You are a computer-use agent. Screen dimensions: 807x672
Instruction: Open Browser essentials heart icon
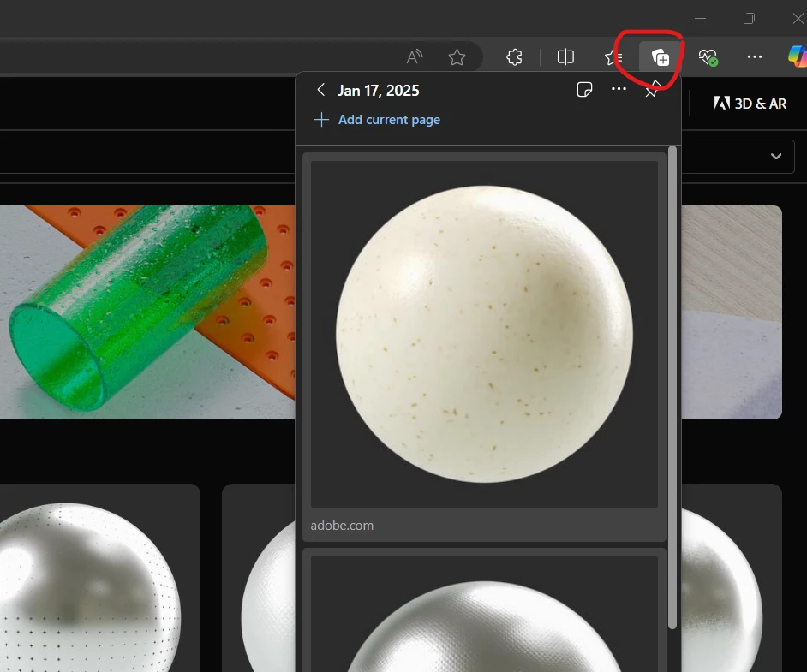click(x=708, y=56)
